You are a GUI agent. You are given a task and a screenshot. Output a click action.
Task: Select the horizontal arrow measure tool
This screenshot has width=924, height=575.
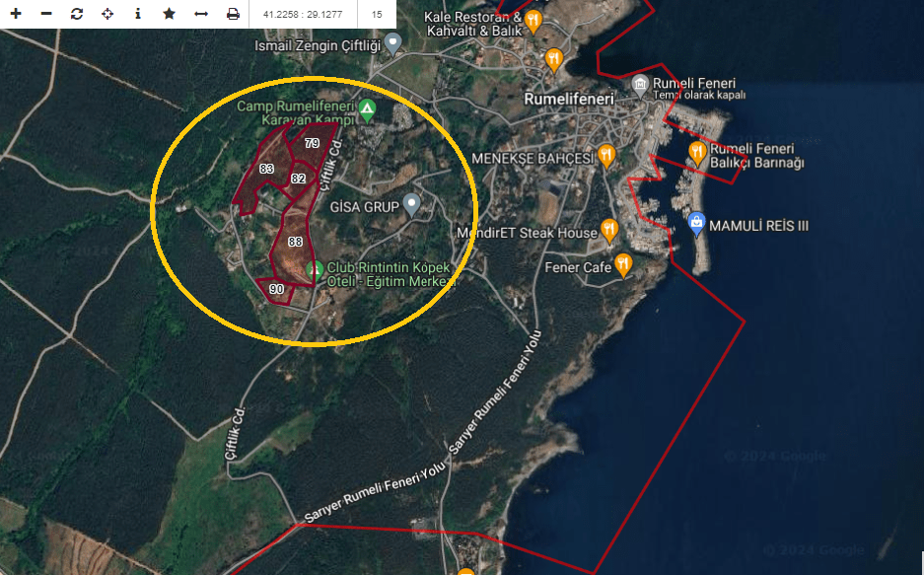point(201,14)
